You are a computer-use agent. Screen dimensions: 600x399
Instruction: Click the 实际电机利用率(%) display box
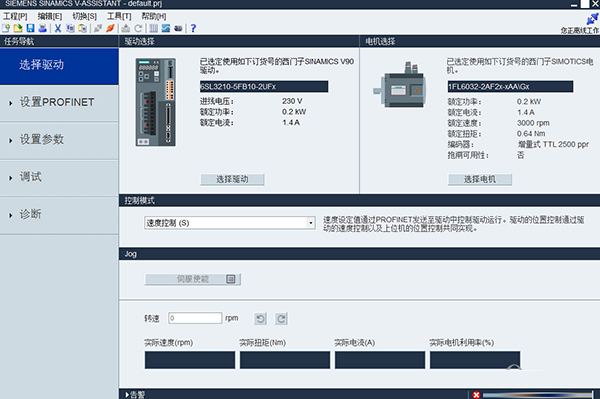click(x=475, y=360)
